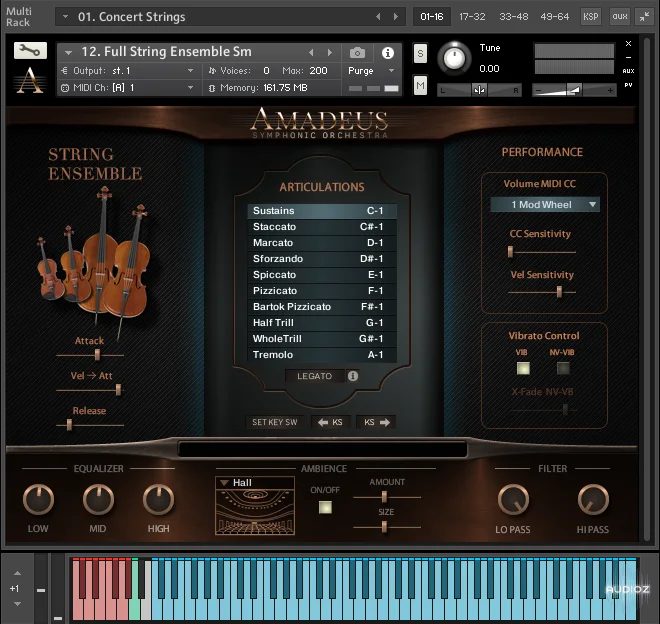The image size is (660, 624).
Task: Click the Ambience SIZE slider handle
Action: coord(384,527)
